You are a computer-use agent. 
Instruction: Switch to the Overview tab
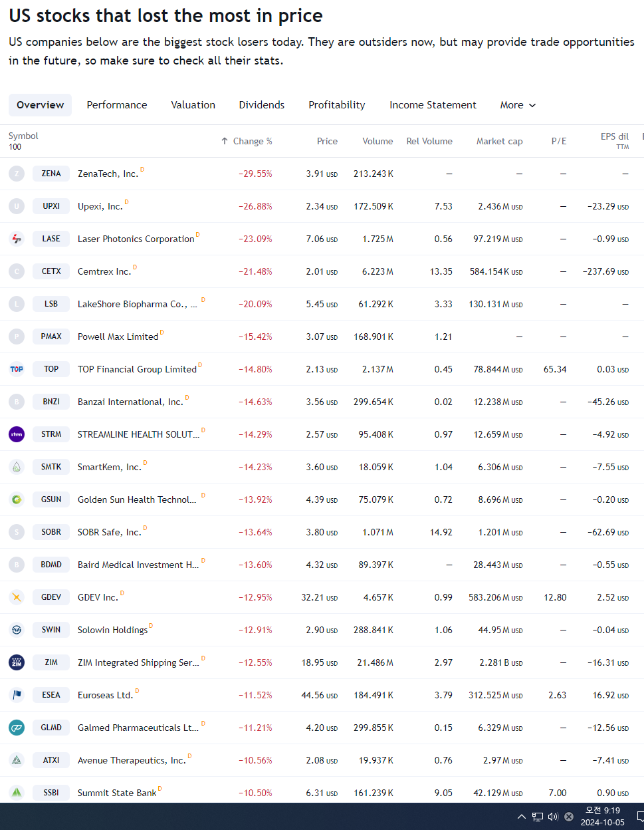click(40, 105)
